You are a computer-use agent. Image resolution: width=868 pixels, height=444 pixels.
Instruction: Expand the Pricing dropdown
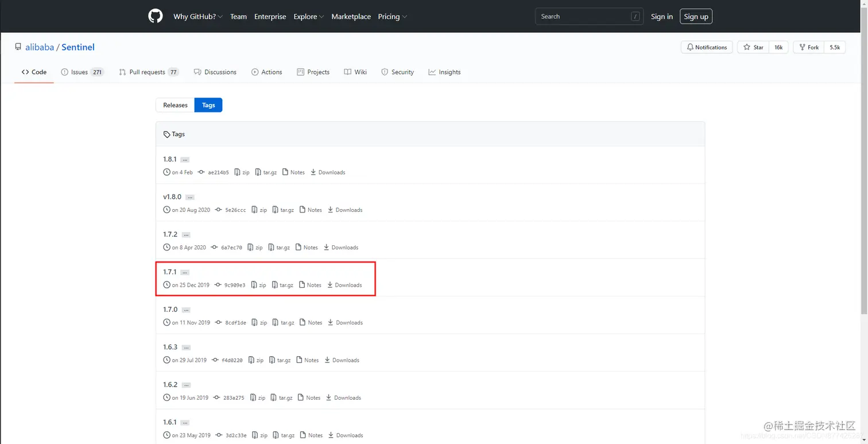pos(393,17)
